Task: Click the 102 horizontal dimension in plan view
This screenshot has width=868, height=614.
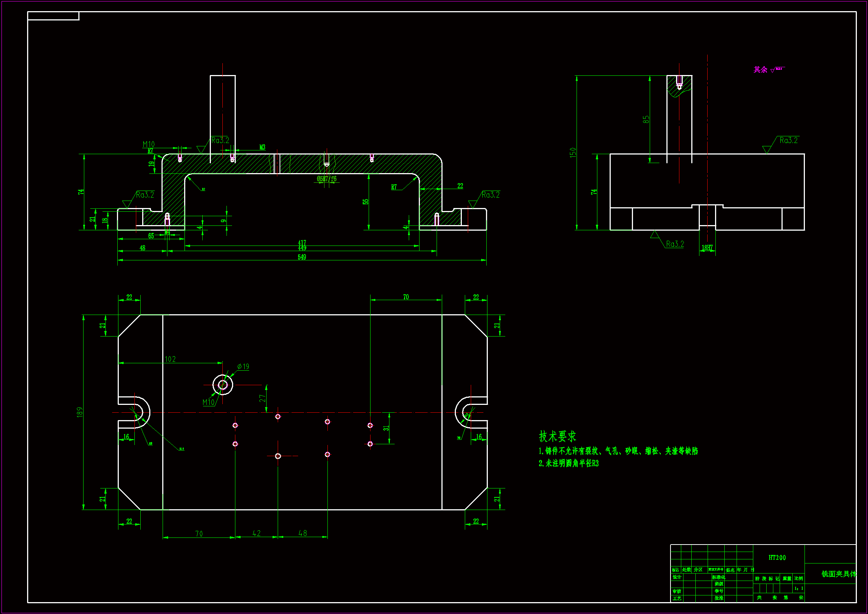Action: click(170, 359)
